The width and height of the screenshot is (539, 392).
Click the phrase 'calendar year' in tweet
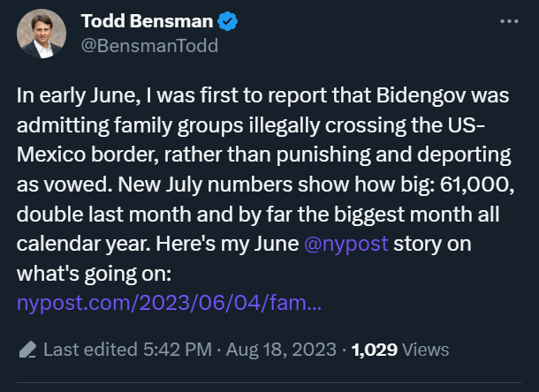pyautogui.click(x=84, y=244)
